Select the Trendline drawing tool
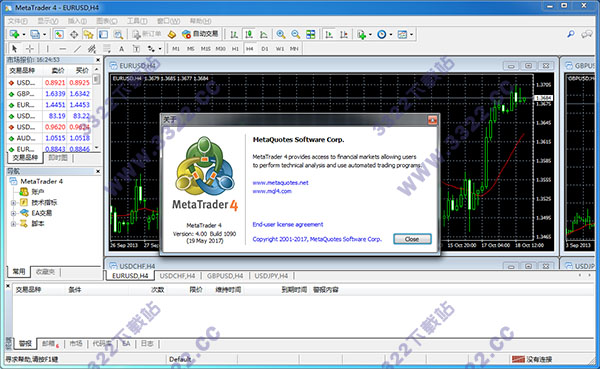 77,49
